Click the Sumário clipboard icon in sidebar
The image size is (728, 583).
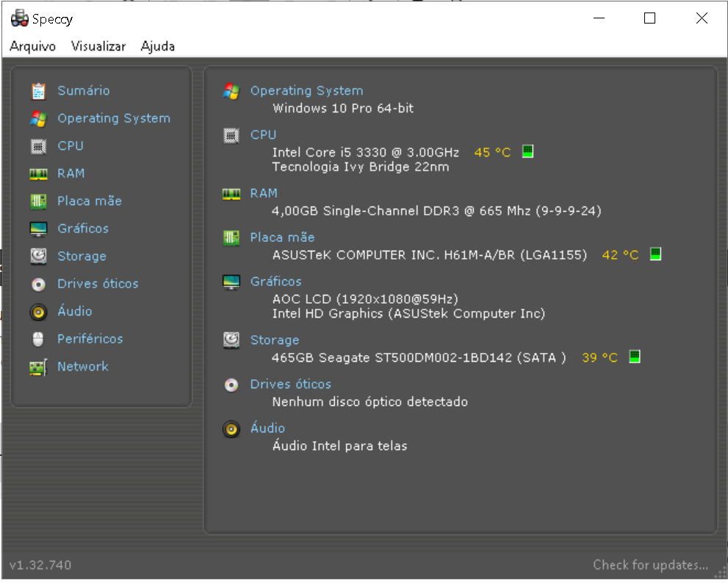coord(38,91)
